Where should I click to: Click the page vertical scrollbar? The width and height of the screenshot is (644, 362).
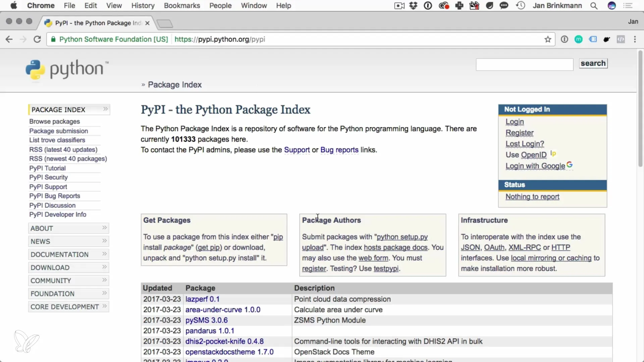[640, 108]
